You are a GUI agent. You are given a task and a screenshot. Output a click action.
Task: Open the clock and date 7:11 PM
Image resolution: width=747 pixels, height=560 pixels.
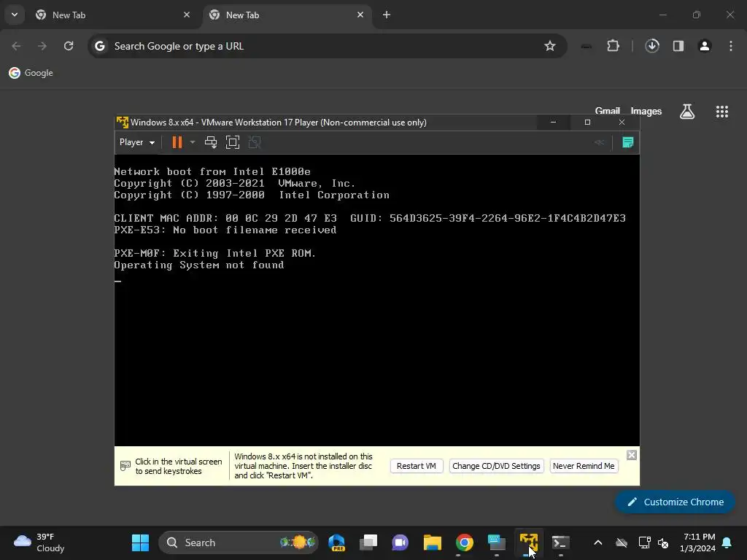[x=698, y=542]
